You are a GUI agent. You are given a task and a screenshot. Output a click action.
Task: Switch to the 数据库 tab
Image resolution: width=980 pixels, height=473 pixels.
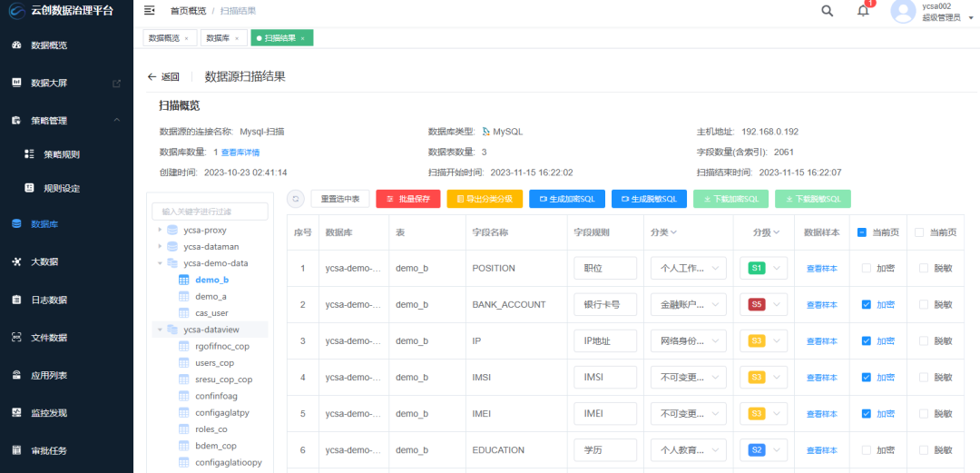coord(218,38)
